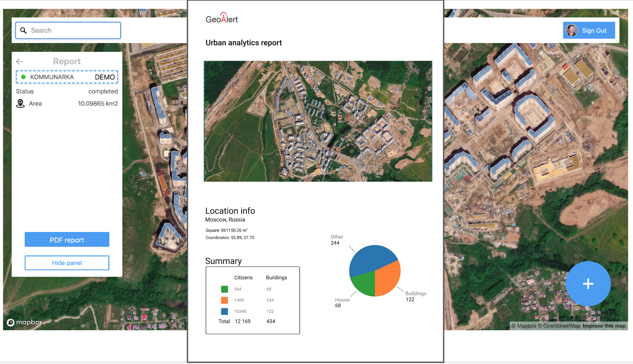Click the back arrow in Report panel

pyautogui.click(x=19, y=61)
